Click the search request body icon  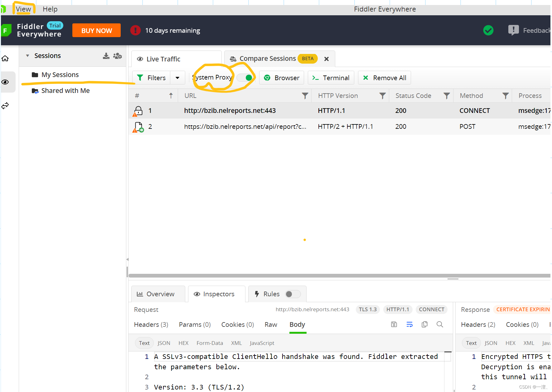(440, 325)
